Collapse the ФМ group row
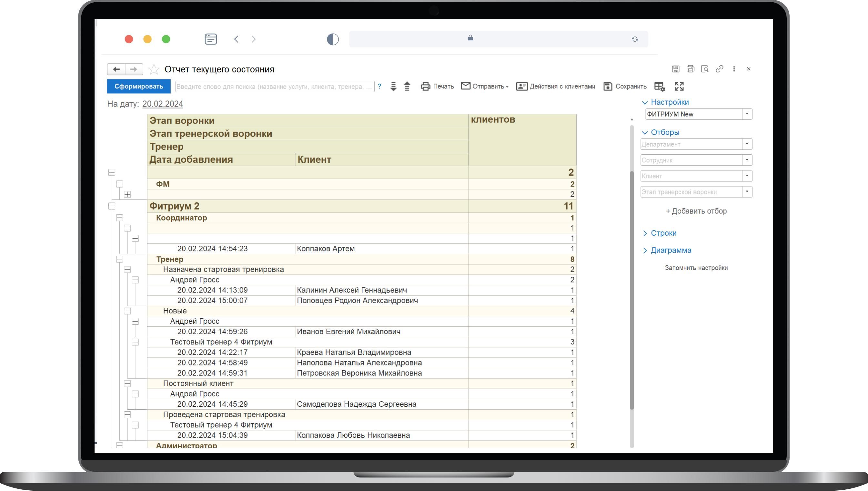The height and width of the screenshot is (491, 868). click(120, 184)
